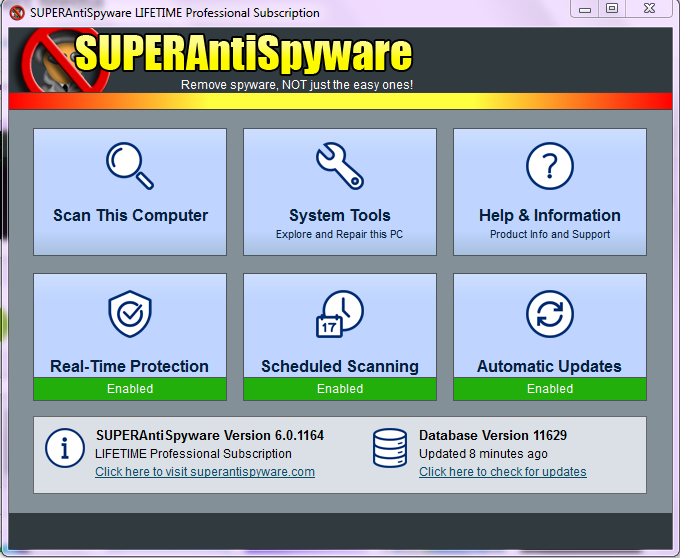Close the SUPERAntiSpyware window
This screenshot has height=558, width=680.
coord(649,9)
